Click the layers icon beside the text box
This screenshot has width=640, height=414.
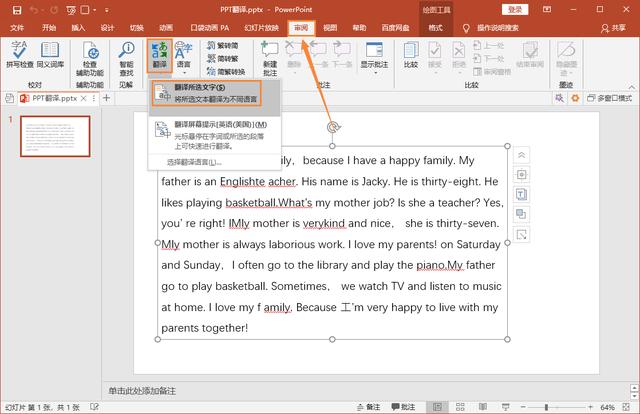(x=521, y=214)
